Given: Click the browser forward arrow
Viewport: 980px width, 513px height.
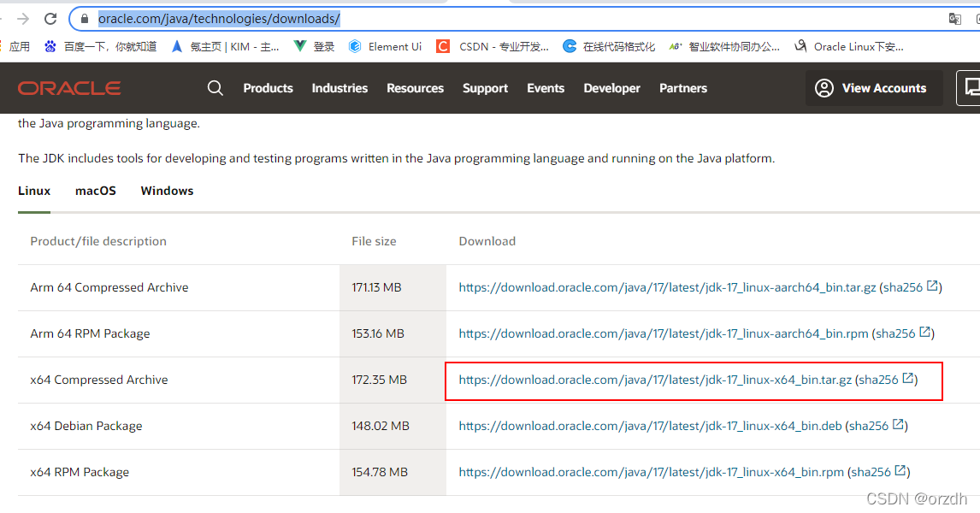Looking at the screenshot, I should (23, 19).
